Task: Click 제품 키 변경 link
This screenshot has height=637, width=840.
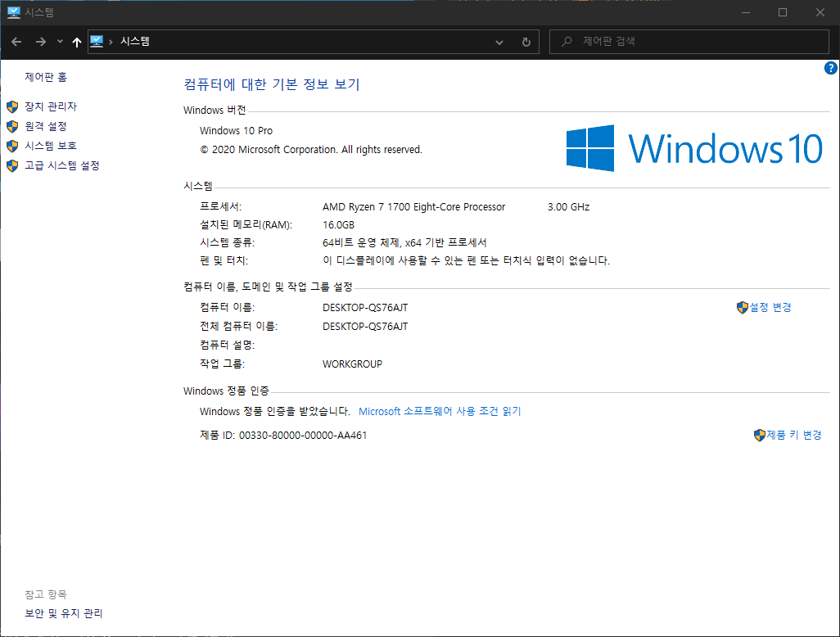Action: 794,435
